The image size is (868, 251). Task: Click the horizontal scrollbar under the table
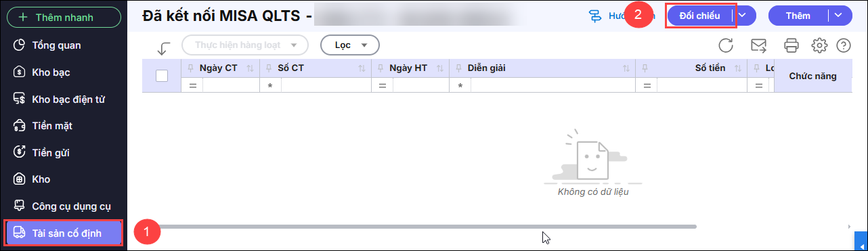tap(418, 227)
